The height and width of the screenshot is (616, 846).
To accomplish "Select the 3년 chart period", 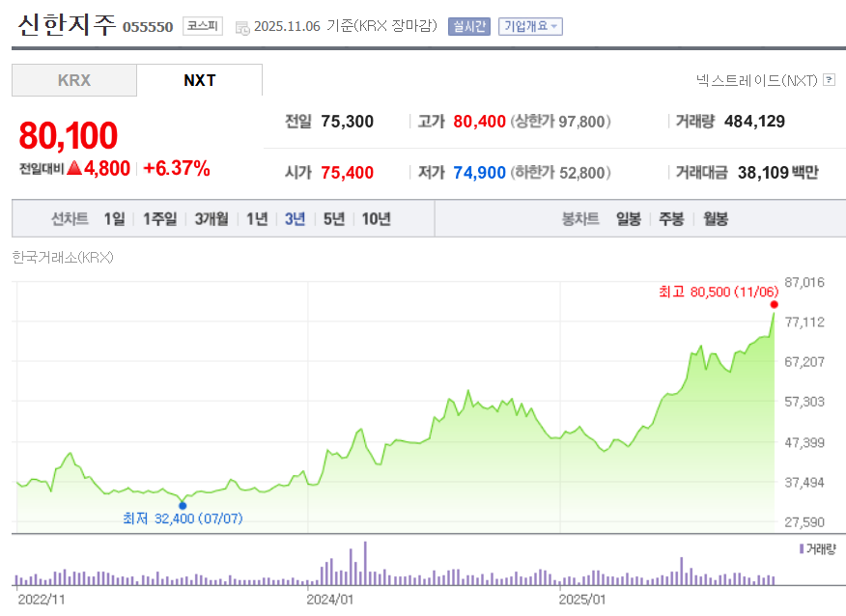I will pos(296,218).
